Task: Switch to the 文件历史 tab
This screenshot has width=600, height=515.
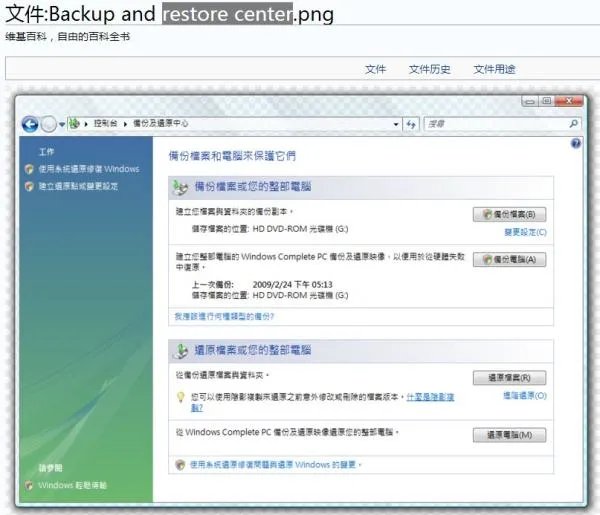Action: point(429,69)
